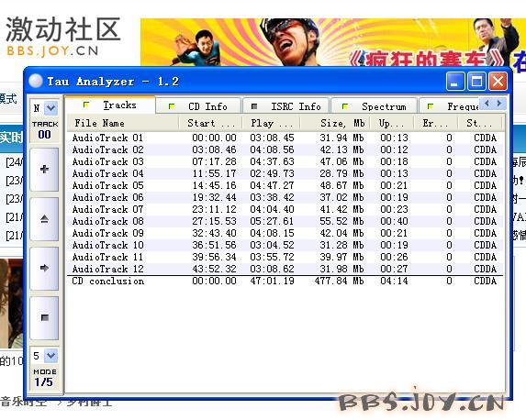The width and height of the screenshot is (526, 420).
Task: Select the CD conclusion row
Action: [285, 281]
